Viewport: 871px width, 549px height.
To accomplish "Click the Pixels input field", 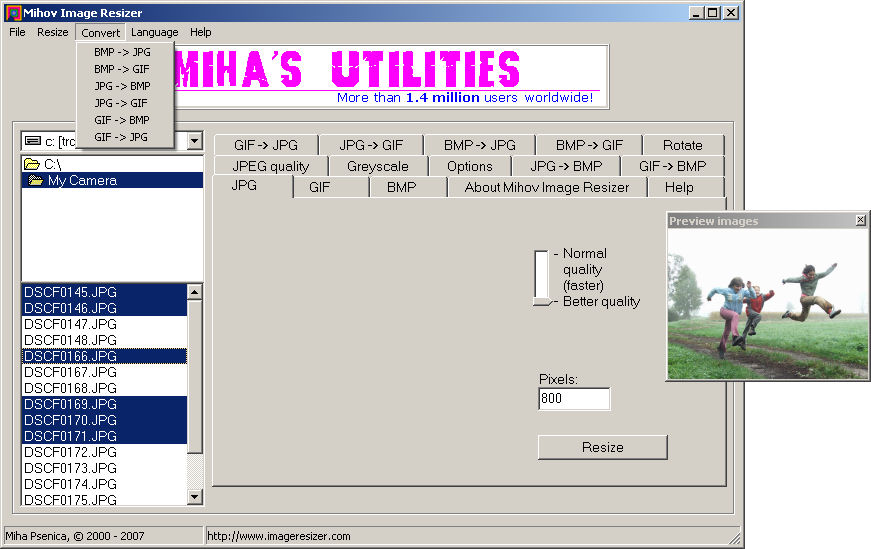I will point(573,399).
